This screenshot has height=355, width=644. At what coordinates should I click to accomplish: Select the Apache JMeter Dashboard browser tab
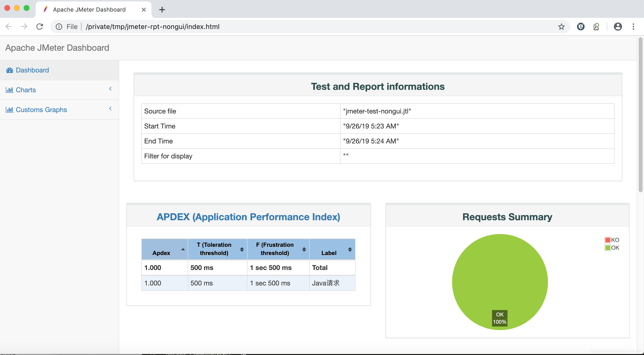pos(94,10)
